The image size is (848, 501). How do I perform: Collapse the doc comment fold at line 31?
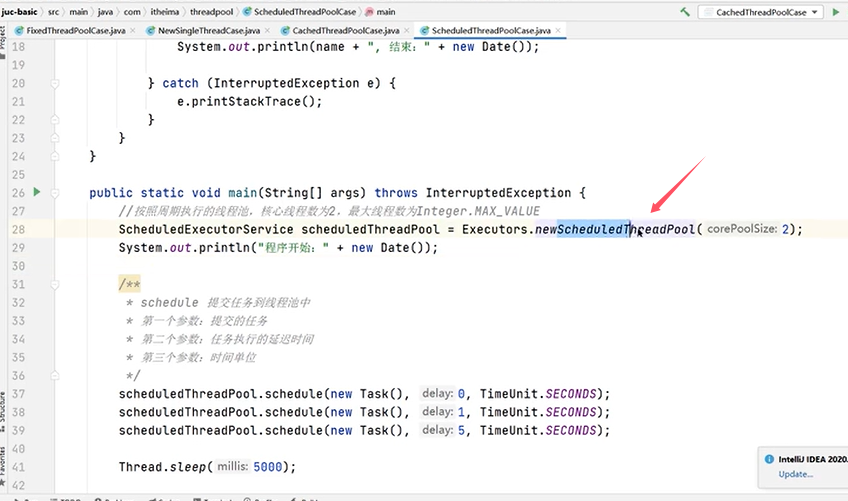[55, 284]
